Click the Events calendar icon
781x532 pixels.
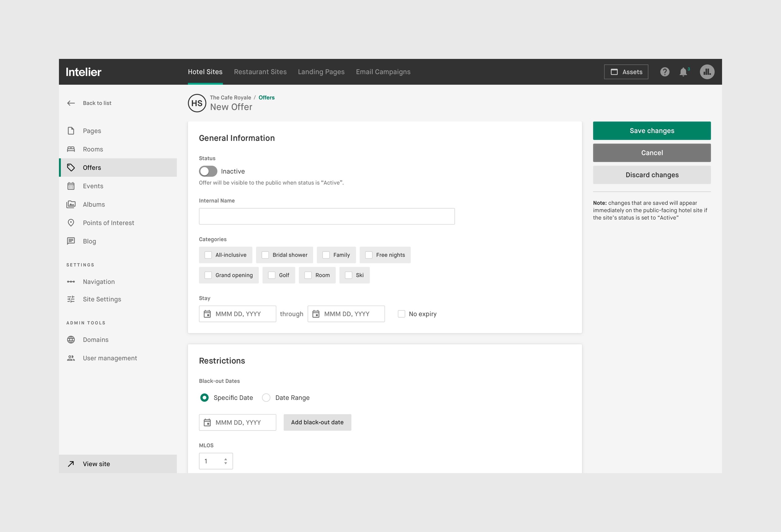pos(71,186)
